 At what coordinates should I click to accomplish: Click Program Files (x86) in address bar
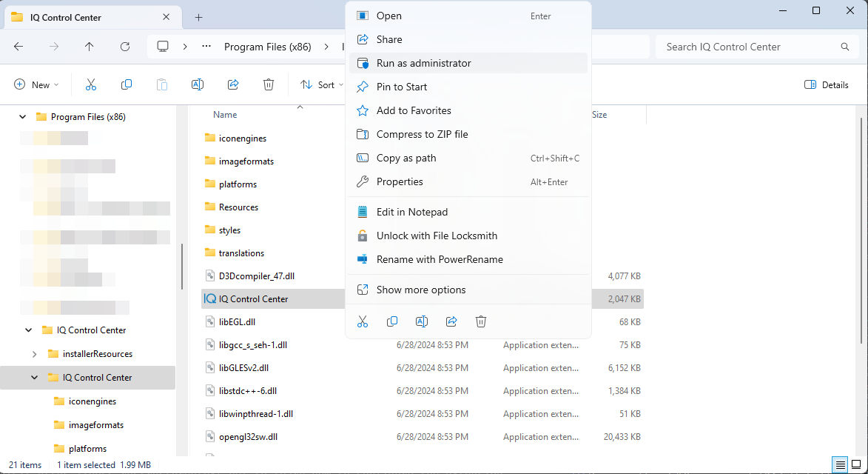point(267,47)
